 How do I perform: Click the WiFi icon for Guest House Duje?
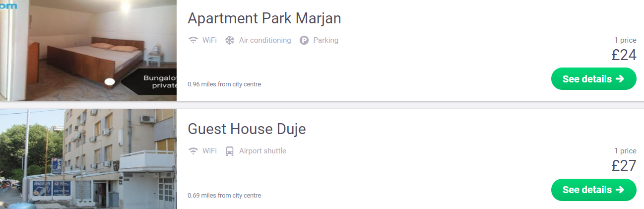193,151
